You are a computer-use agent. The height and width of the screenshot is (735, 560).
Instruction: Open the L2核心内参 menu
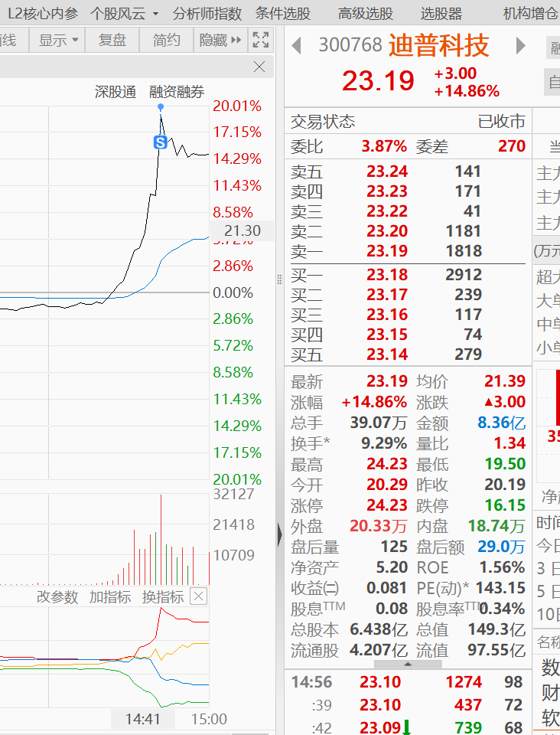[x=43, y=13]
